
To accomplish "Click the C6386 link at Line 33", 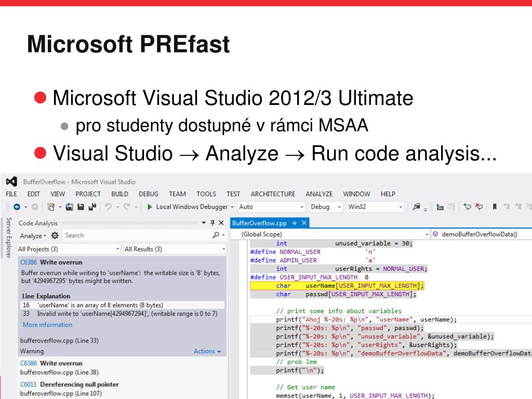I will (x=28, y=262).
